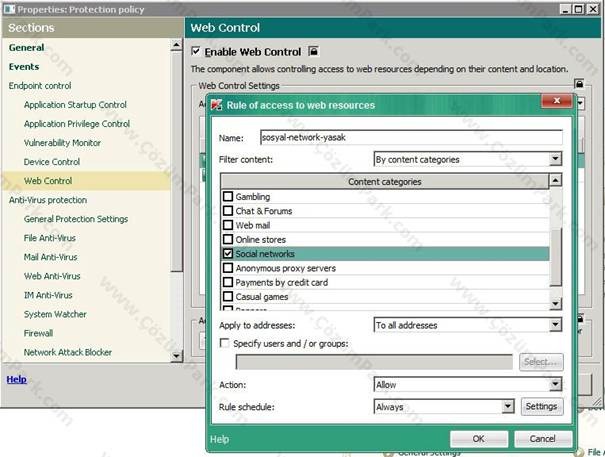Click the Properties window title icon
Viewport: 605px width, 457px height.
[x=9, y=9]
